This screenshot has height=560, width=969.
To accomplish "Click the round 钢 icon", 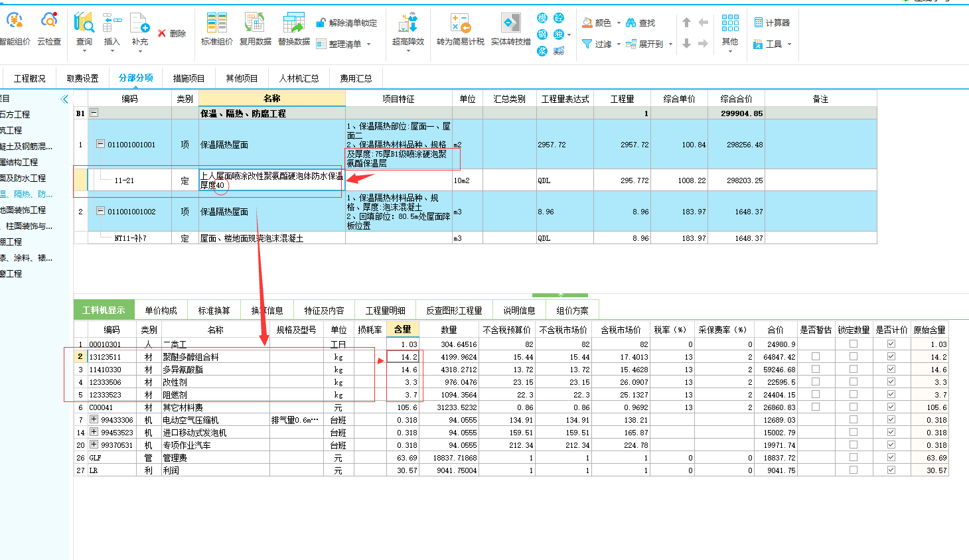I will [542, 35].
